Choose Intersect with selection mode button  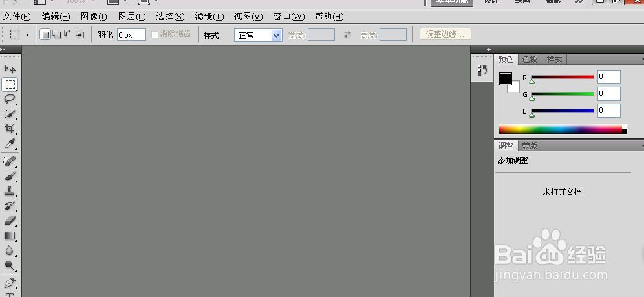(80, 34)
